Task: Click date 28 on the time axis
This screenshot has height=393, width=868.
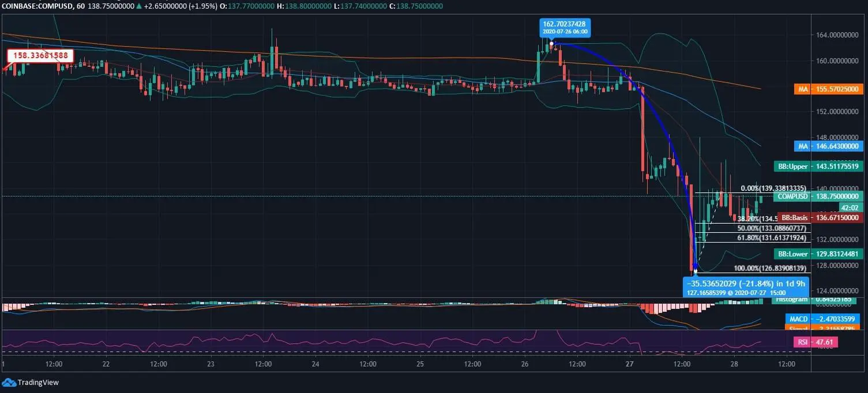Action: click(734, 364)
